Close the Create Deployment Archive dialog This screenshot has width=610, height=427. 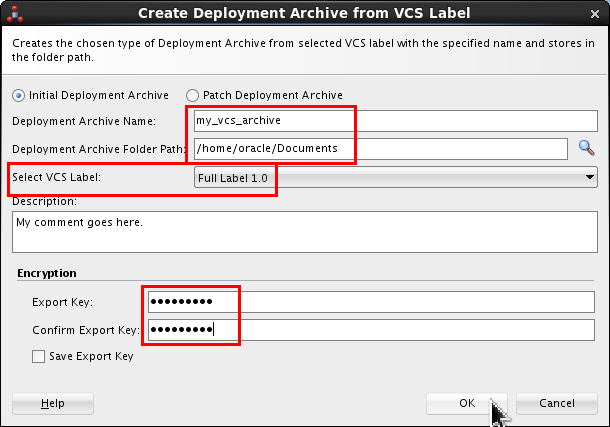[x=593, y=13]
